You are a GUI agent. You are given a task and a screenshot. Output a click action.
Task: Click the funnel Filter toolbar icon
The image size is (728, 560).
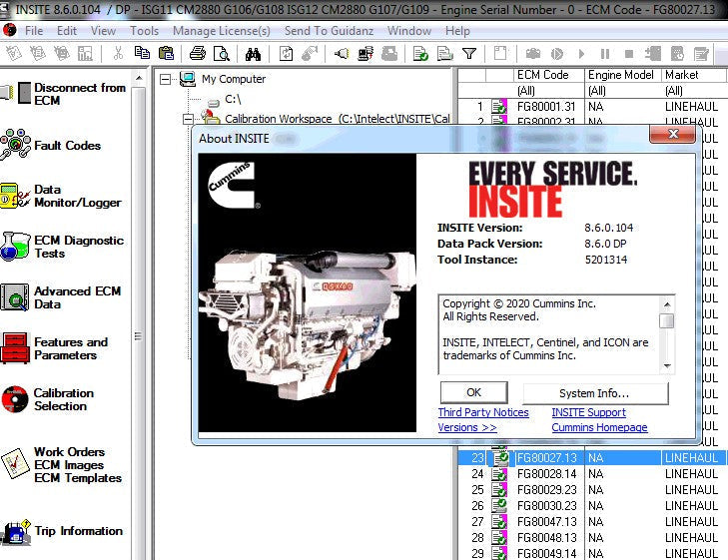click(469, 54)
